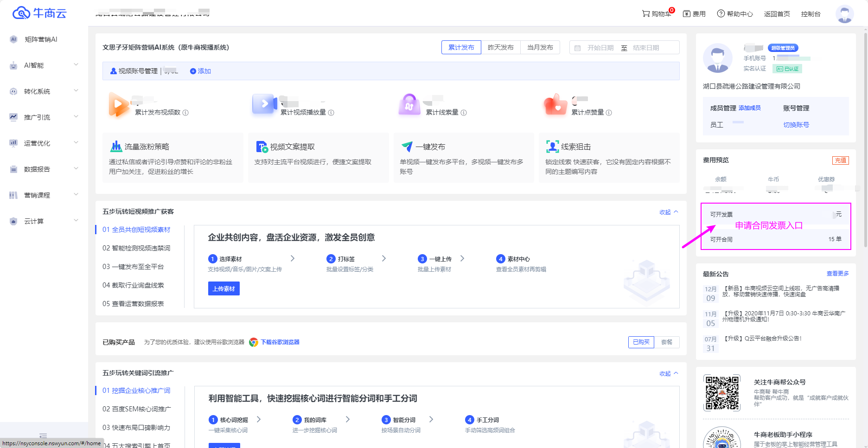Click the 开始日期 date field
The height and width of the screenshot is (448, 868).
point(600,48)
